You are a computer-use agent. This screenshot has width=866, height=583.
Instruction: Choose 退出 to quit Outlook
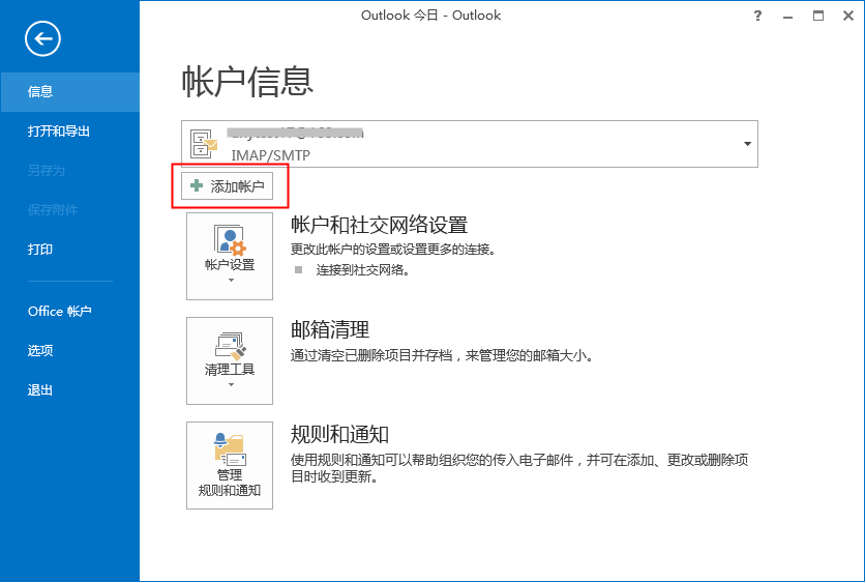pos(41,390)
